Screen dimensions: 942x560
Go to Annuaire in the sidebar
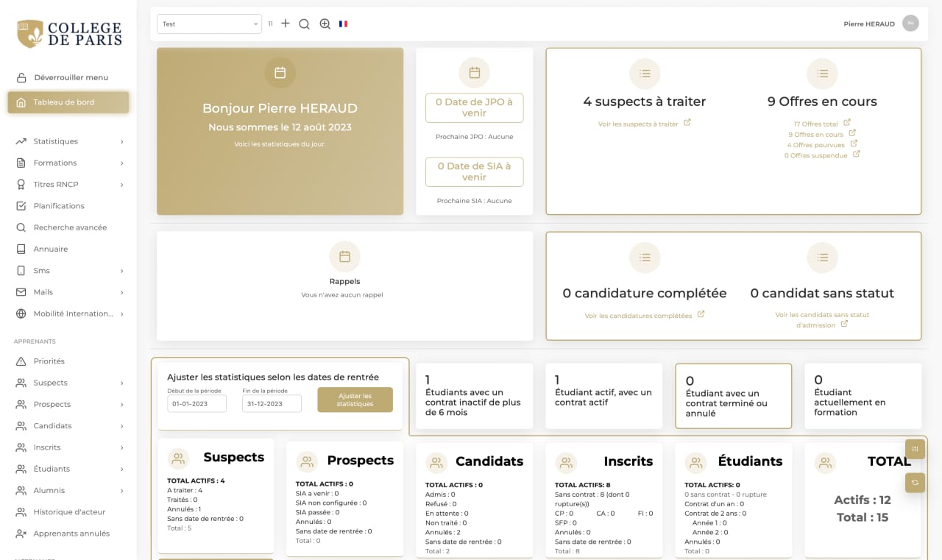[x=51, y=249]
